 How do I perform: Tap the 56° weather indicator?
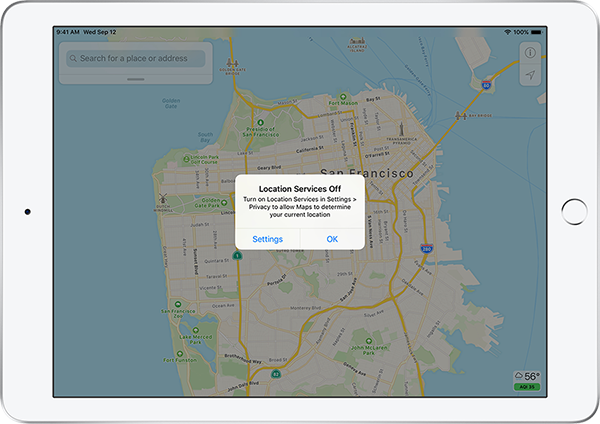tap(529, 375)
